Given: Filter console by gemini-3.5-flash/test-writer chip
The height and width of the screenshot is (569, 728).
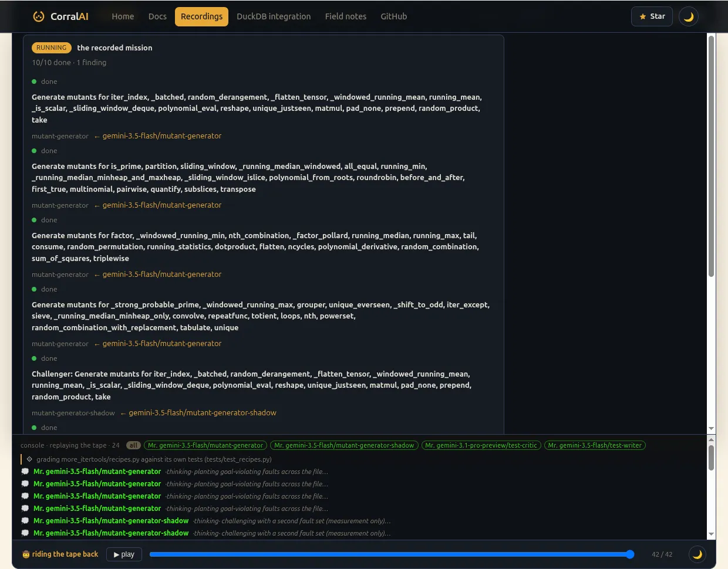Looking at the screenshot, I should [595, 445].
